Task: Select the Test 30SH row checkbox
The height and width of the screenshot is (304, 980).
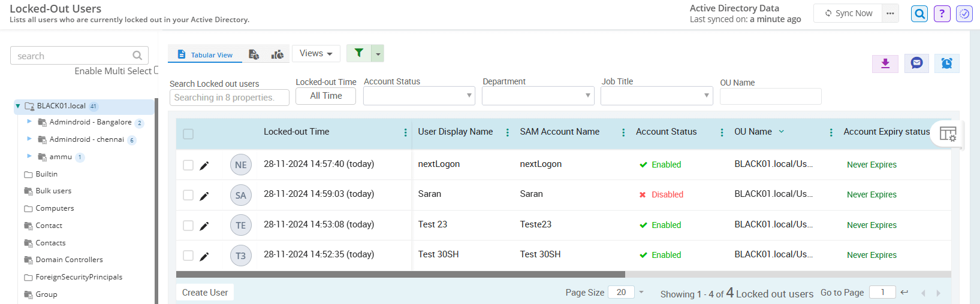Action: [x=188, y=256]
